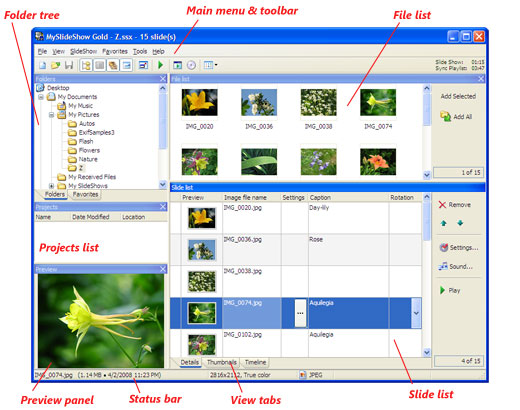Toggle the Preview panel toolbar button
Viewport: 520px width, 410px height.
coord(127,65)
